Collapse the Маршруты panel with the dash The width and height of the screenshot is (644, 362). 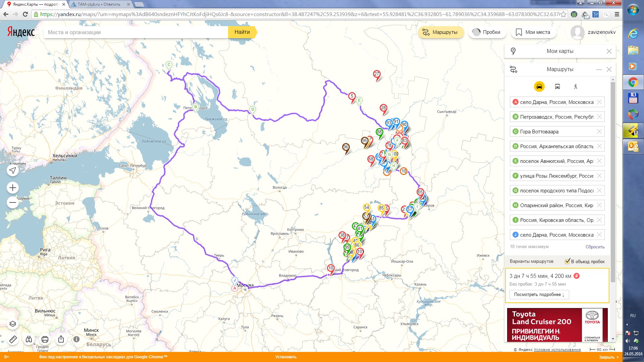[599, 69]
